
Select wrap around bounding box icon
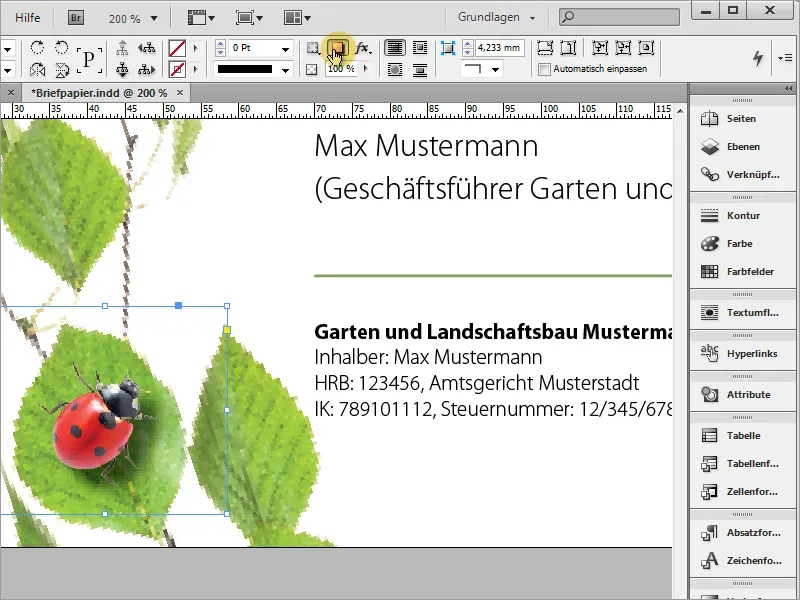[x=420, y=48]
